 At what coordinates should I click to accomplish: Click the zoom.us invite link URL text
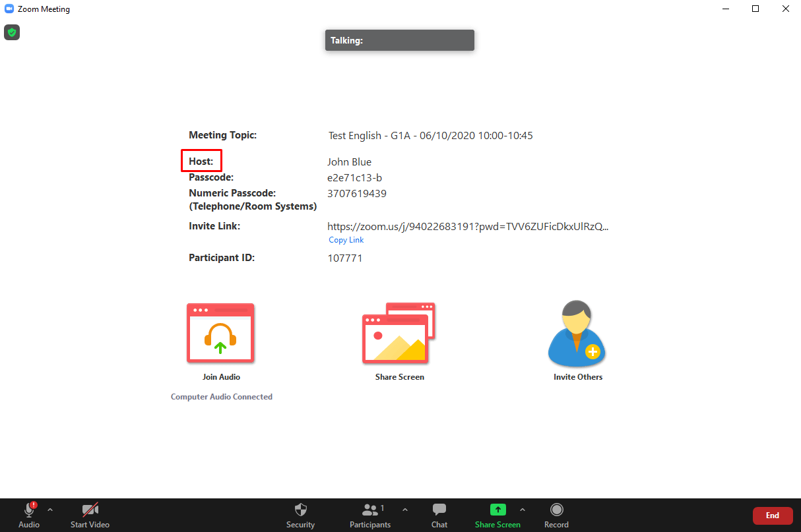[x=468, y=227]
